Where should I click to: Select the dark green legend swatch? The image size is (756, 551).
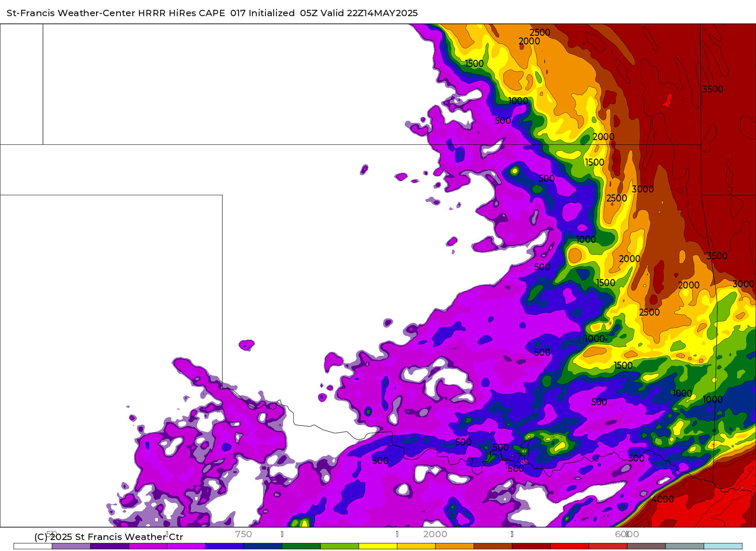(x=301, y=546)
